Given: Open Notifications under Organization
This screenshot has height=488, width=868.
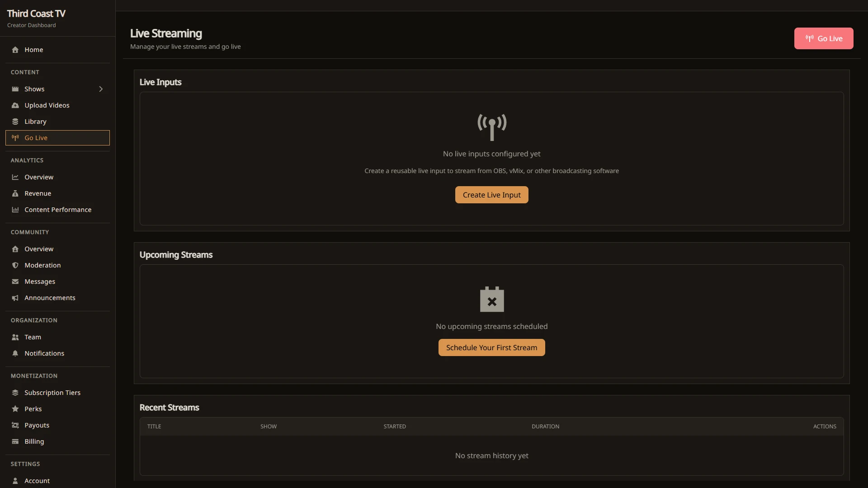Looking at the screenshot, I should [57, 353].
